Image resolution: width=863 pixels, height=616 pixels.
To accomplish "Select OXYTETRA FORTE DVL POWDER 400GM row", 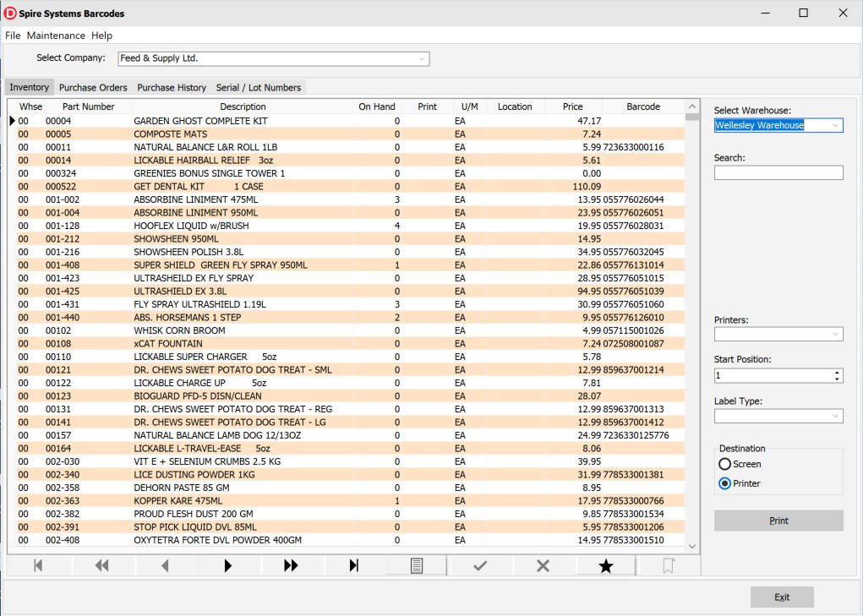I will click(351, 540).
